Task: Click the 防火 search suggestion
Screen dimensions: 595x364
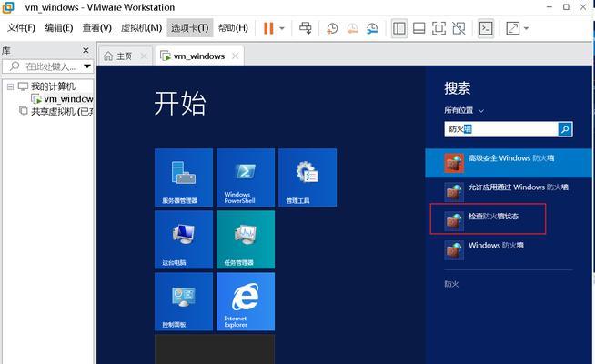Action: pos(451,284)
